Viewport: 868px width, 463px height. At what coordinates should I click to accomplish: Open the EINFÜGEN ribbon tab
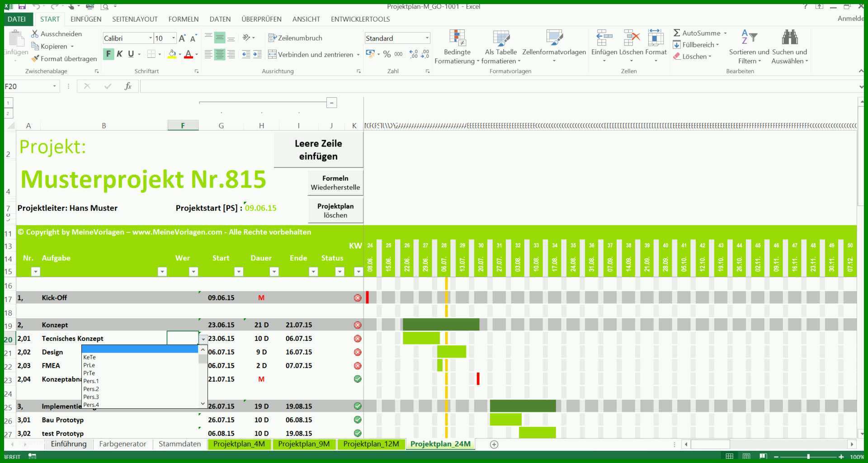[86, 19]
